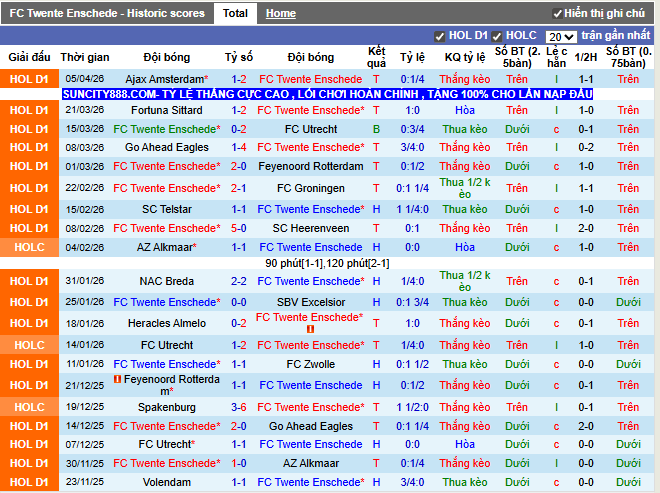Click the date 19/12/25
This screenshot has height=493, width=660.
[x=85, y=407]
